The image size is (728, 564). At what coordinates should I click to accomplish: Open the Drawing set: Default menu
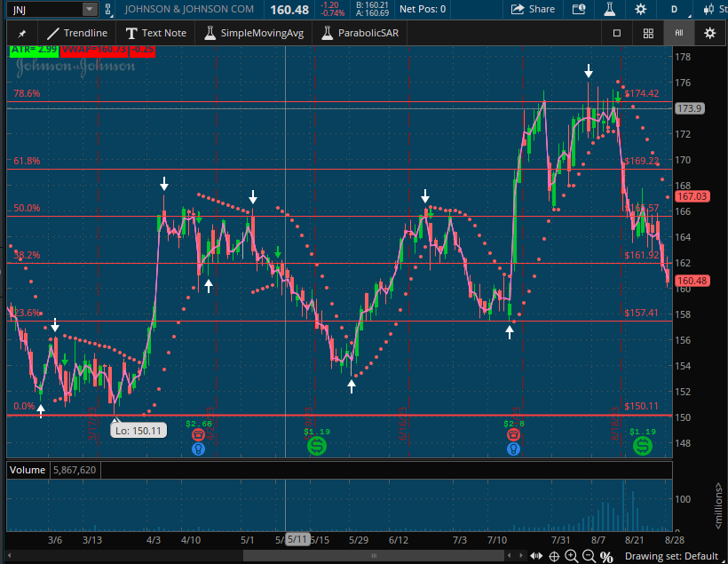tap(671, 556)
